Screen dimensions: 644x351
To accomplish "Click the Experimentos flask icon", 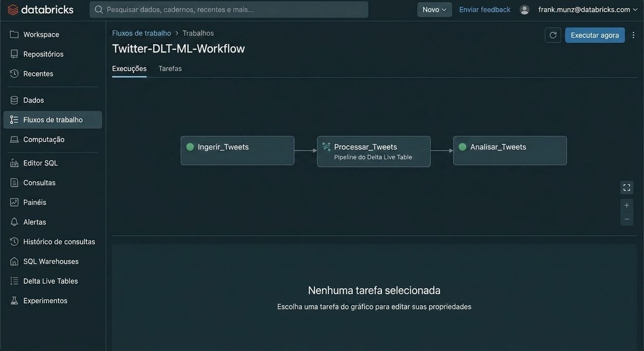I will 14,301.
